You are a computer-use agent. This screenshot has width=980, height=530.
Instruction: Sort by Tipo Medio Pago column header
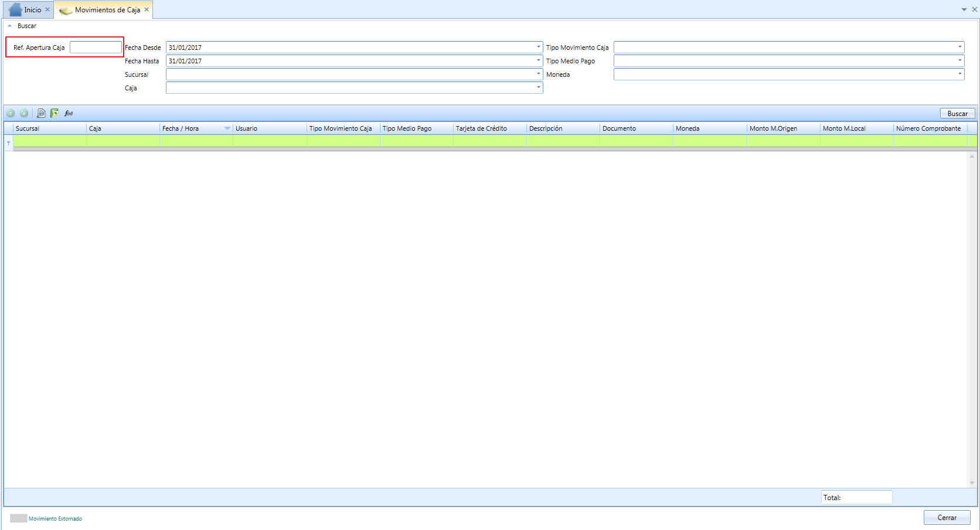coord(417,128)
